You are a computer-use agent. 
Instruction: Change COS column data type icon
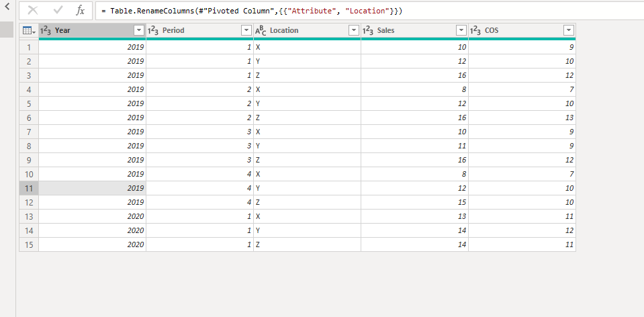click(475, 30)
